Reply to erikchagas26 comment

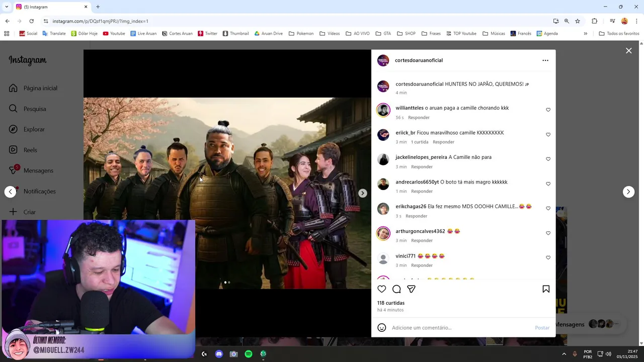[x=416, y=216]
